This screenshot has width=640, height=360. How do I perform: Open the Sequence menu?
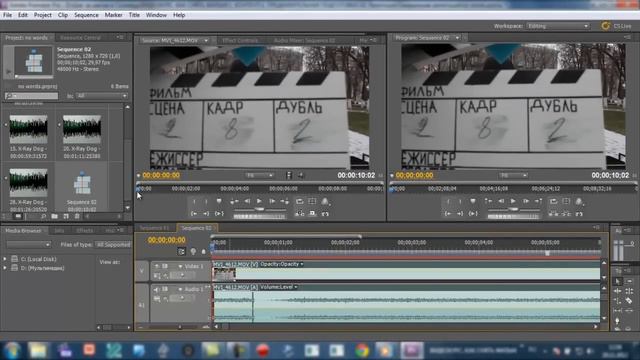pyautogui.click(x=86, y=15)
